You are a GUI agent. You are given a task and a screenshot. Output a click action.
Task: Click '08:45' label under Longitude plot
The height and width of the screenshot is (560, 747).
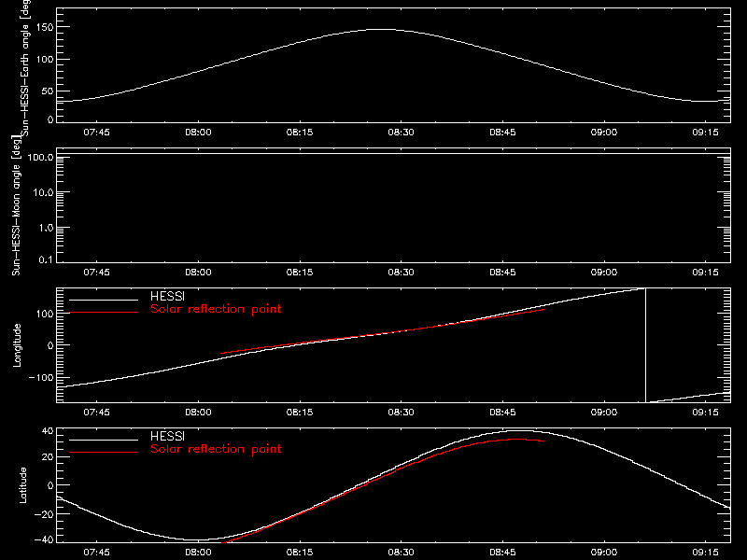(x=502, y=413)
